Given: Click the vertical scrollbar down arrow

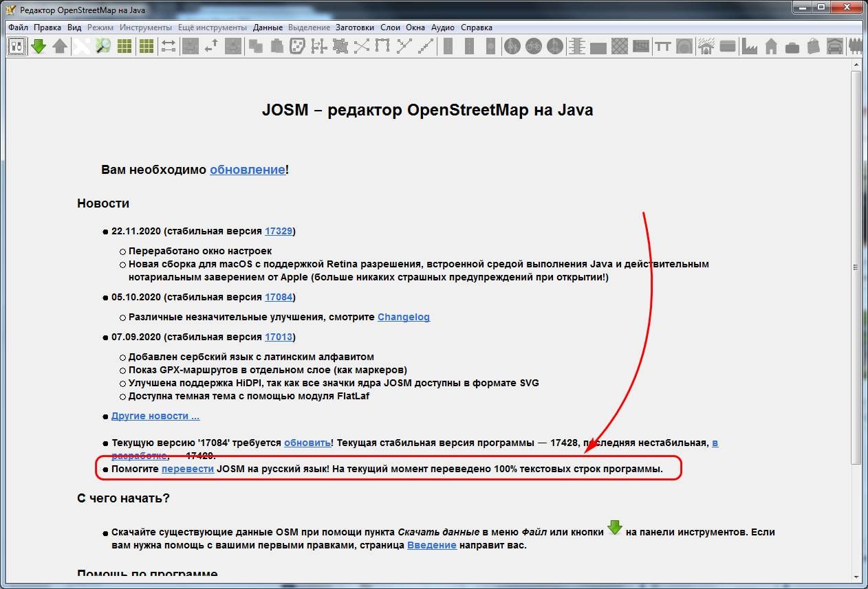Looking at the screenshot, I should pyautogui.click(x=856, y=577).
